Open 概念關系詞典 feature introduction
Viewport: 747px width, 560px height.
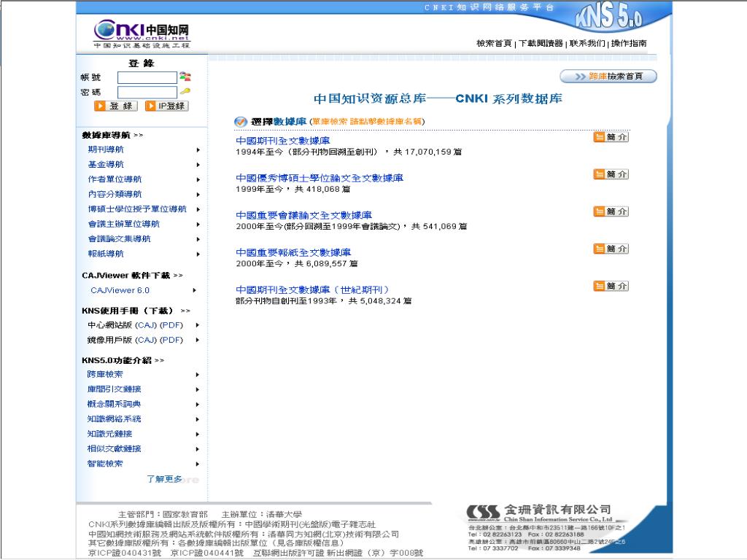click(114, 404)
